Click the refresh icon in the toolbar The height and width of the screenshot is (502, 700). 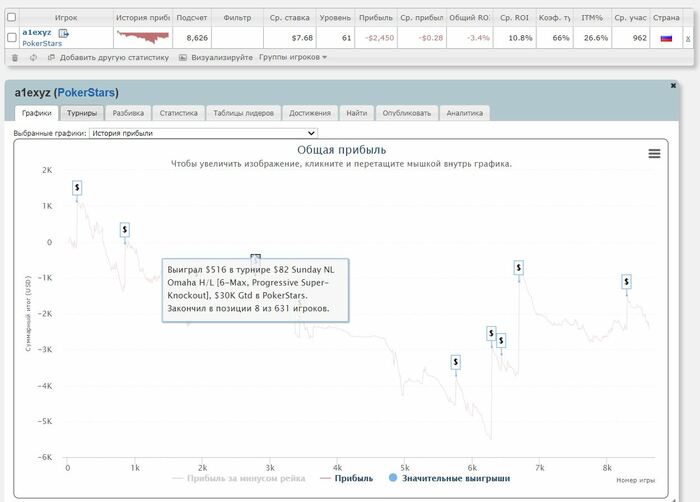click(33, 58)
